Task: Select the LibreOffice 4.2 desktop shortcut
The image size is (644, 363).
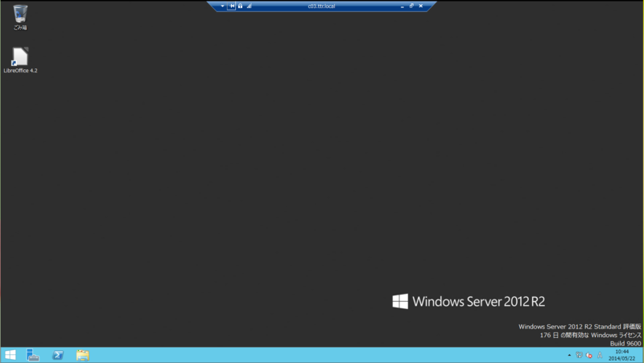Action: 20,60
